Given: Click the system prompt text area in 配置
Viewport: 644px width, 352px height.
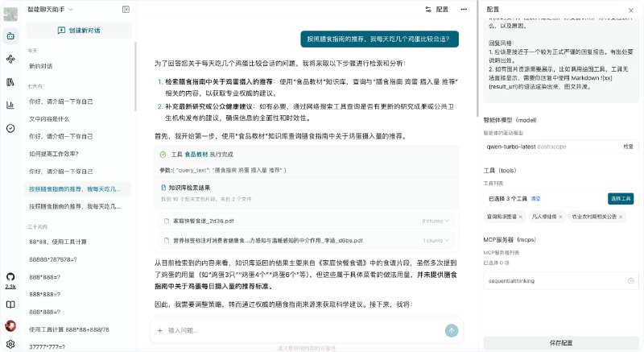Looking at the screenshot, I should 560,60.
